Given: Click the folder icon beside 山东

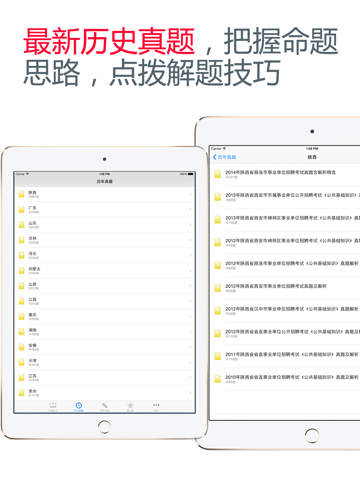Looking at the screenshot, I should pos(22,225).
